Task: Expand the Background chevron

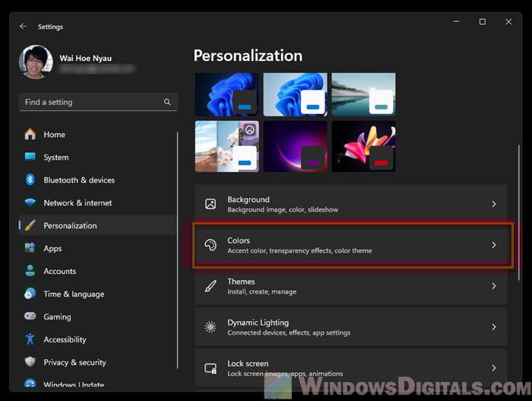Action: pyautogui.click(x=494, y=204)
